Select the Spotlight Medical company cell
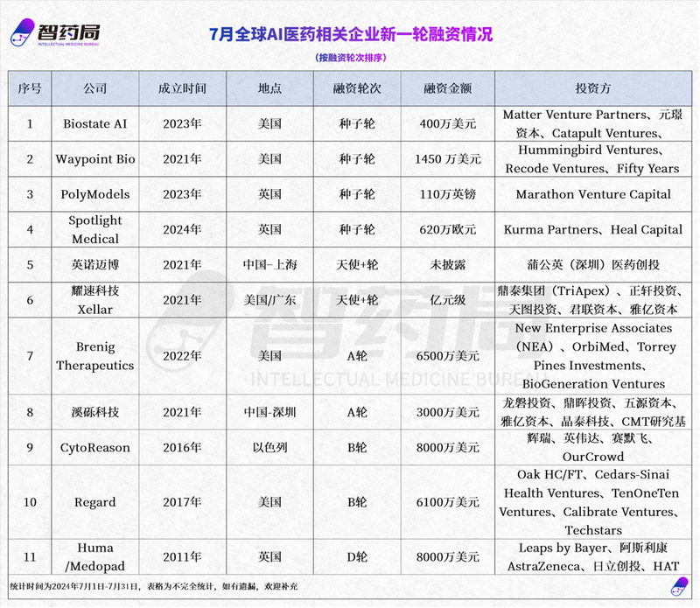Screen dimensions: 700x608 pos(95,229)
